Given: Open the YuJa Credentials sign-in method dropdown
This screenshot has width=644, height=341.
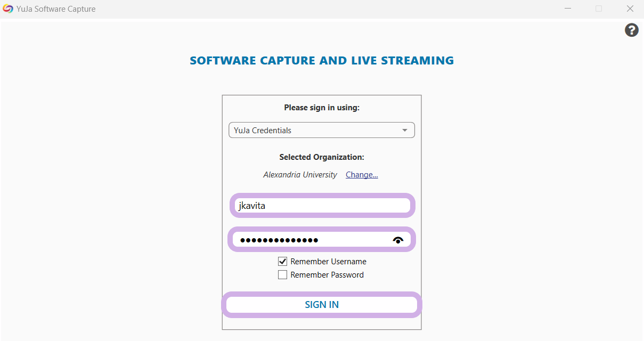Looking at the screenshot, I should [322, 130].
